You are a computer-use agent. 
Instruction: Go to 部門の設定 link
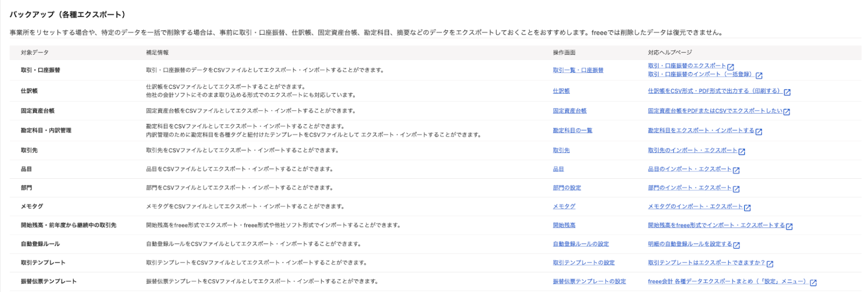coord(567,188)
